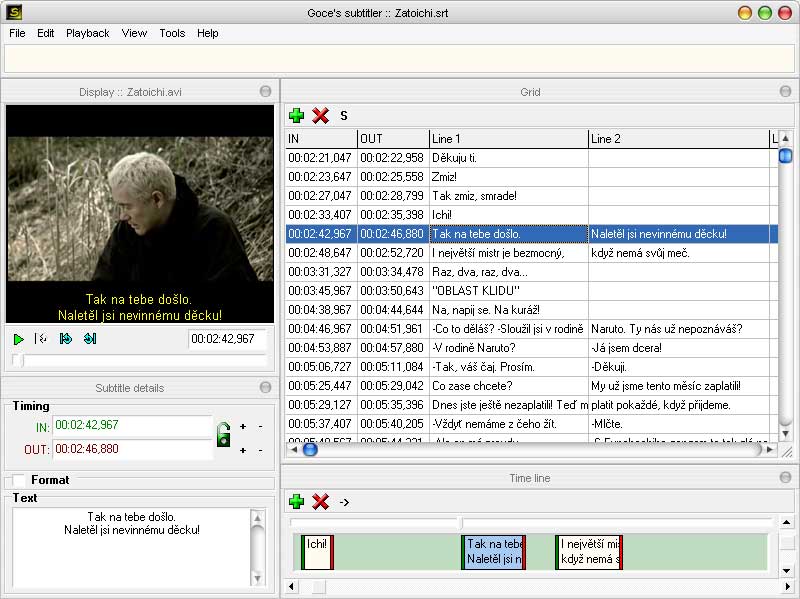The width and height of the screenshot is (800, 599).
Task: Delete subtitle with Time line red X
Action: [x=320, y=502]
